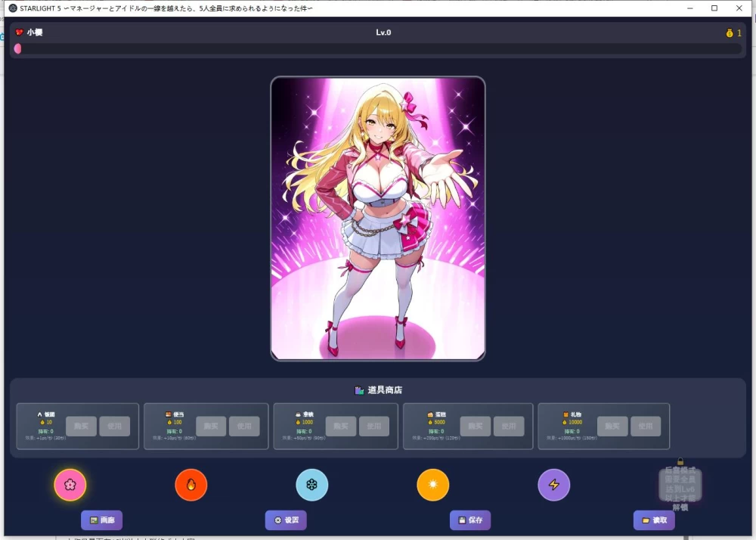Click the Lv.0 level indicator
Viewport: 756px width, 540px height.
tap(384, 33)
